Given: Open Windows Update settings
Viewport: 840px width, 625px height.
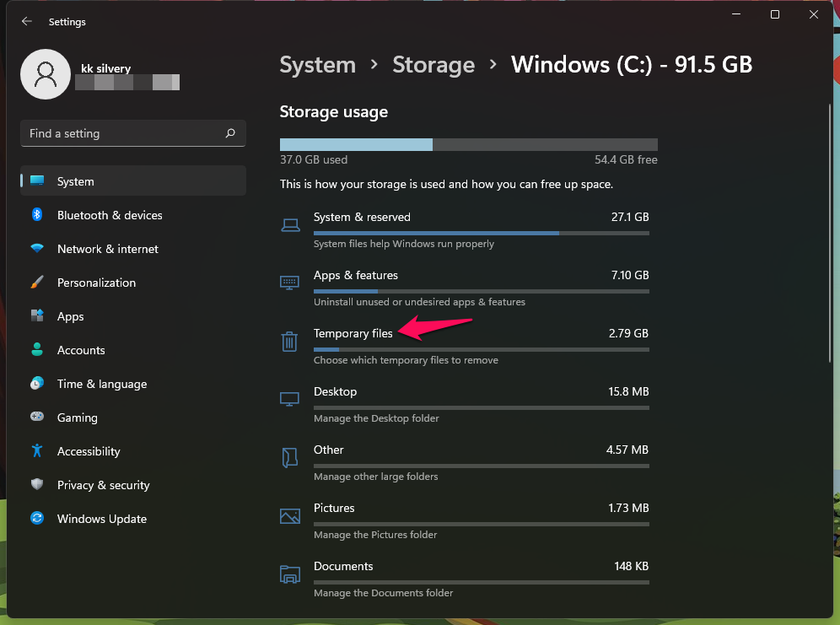Looking at the screenshot, I should (x=133, y=519).
